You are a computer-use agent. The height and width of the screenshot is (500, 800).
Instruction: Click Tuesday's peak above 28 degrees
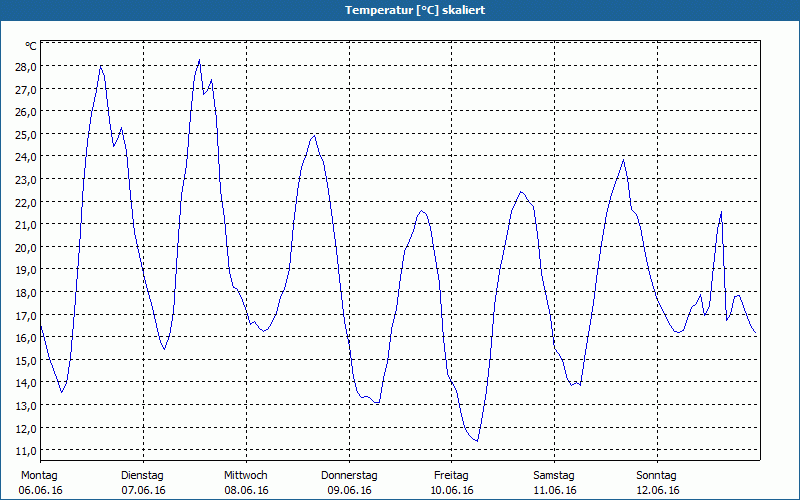(199, 60)
